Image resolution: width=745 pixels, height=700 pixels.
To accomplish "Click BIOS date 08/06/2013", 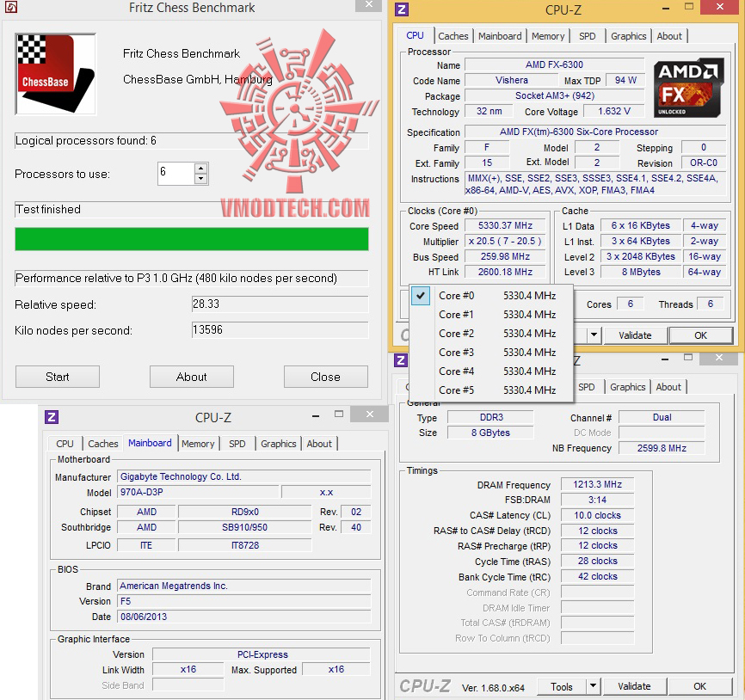I will (243, 617).
